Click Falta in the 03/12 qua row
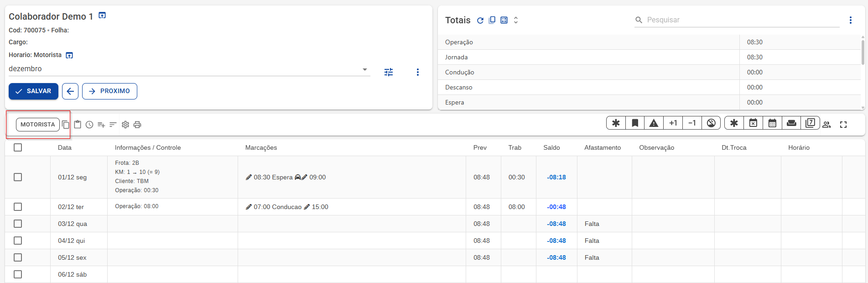868x283 pixels. click(x=592, y=224)
